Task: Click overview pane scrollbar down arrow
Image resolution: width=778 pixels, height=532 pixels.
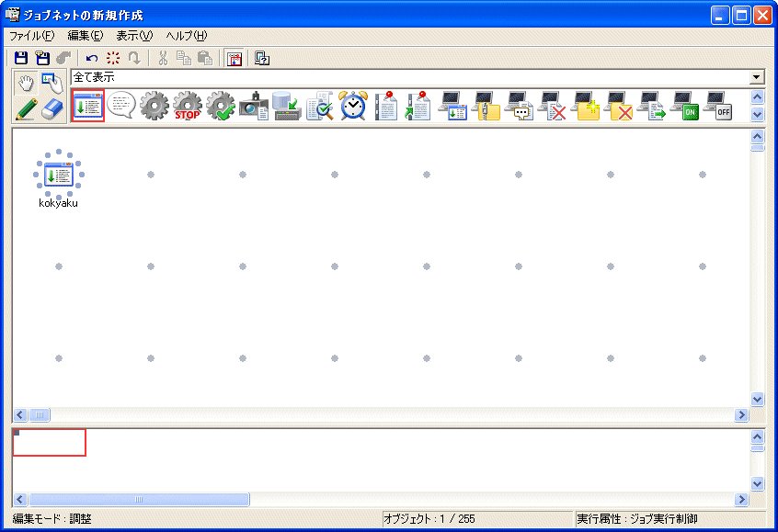Action: pos(757,483)
